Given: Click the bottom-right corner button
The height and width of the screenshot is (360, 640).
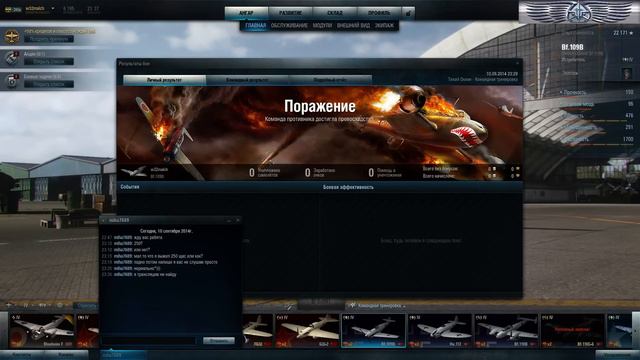Looking at the screenshot, I should click(618, 356).
